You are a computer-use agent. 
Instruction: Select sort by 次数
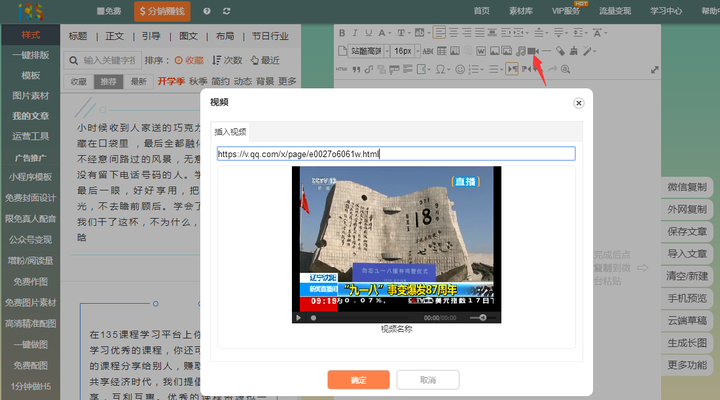click(x=227, y=61)
